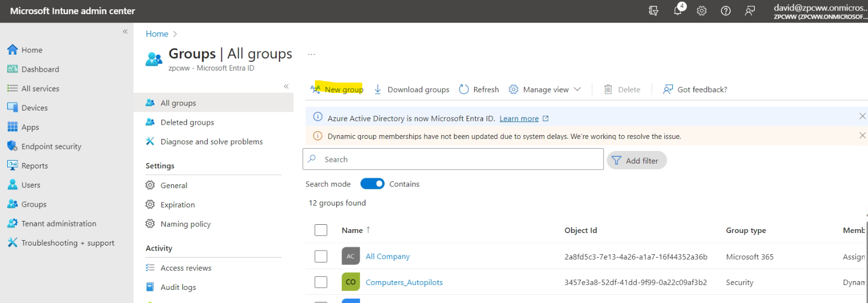Follow the Learn more link

point(519,119)
